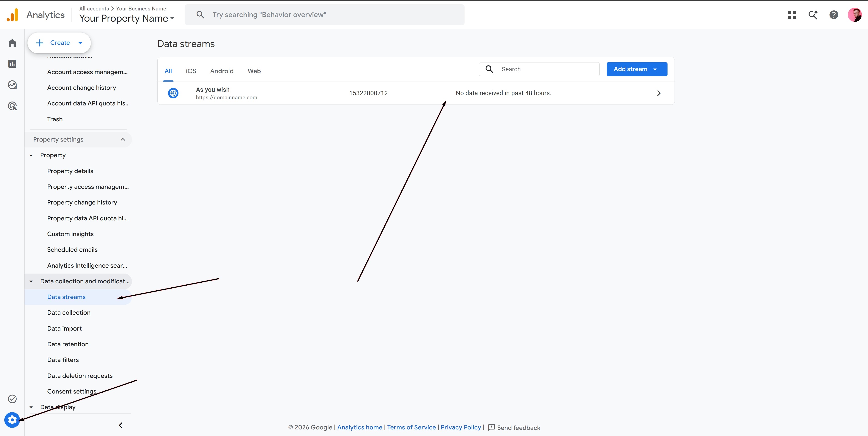The image size is (868, 436).
Task: Click the Admin gear icon
Action: tap(12, 420)
